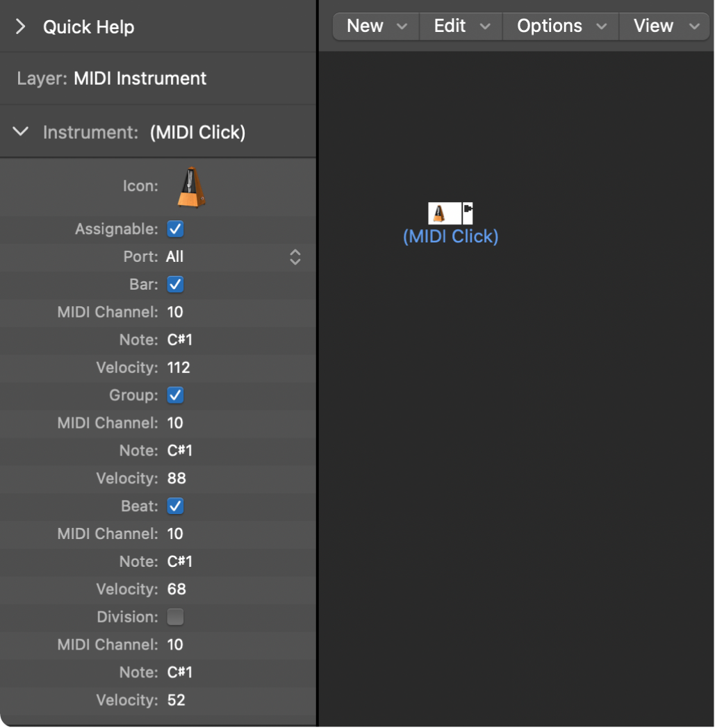This screenshot has height=728, width=715.
Task: Click the New button in the toolbar
Action: click(x=365, y=26)
